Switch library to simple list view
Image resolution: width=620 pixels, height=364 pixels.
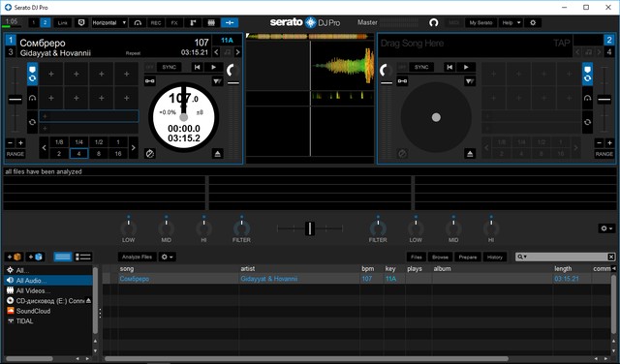pos(63,257)
